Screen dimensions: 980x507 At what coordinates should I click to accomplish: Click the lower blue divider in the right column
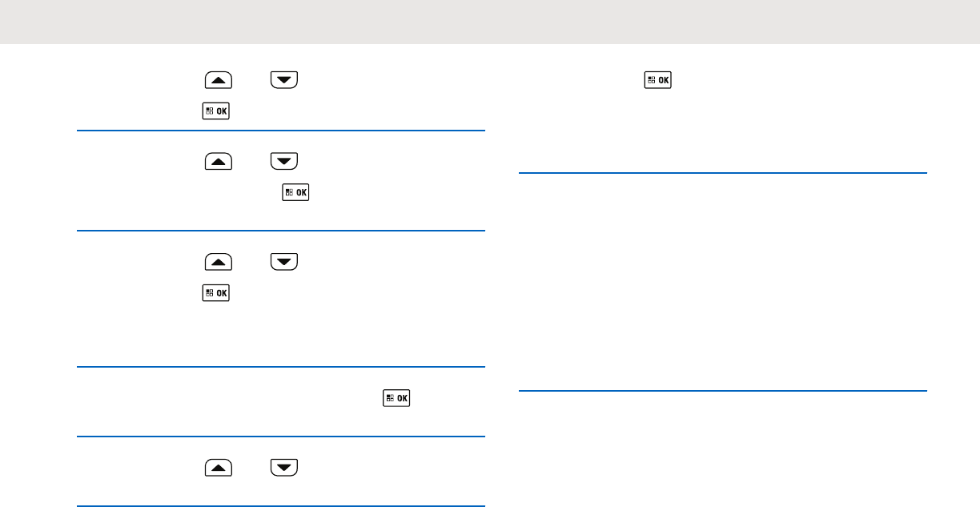point(722,391)
